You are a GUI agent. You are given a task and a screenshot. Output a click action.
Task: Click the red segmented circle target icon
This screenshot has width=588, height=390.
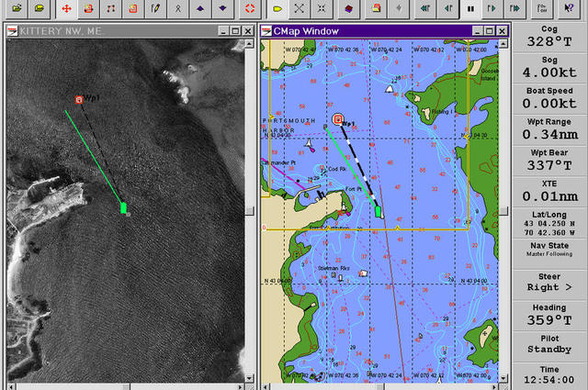point(249,8)
